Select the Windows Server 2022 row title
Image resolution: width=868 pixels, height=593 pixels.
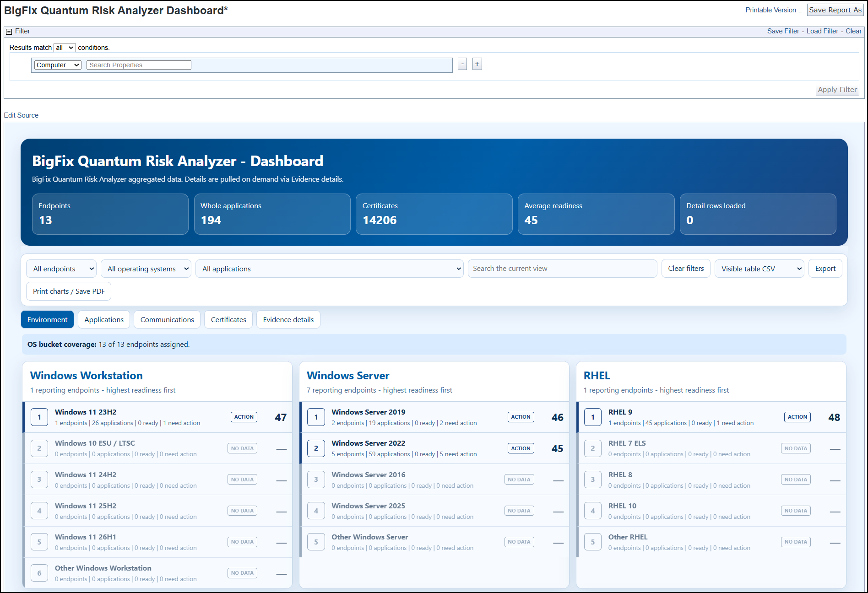point(369,443)
